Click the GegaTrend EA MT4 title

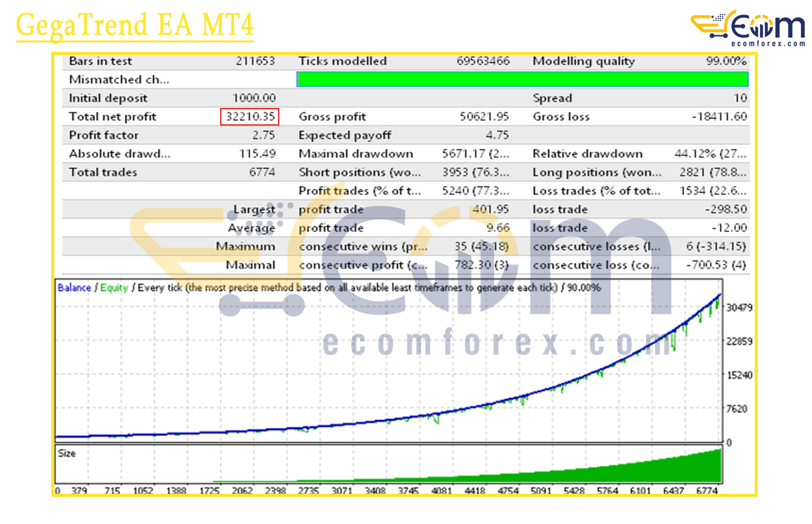click(x=135, y=25)
